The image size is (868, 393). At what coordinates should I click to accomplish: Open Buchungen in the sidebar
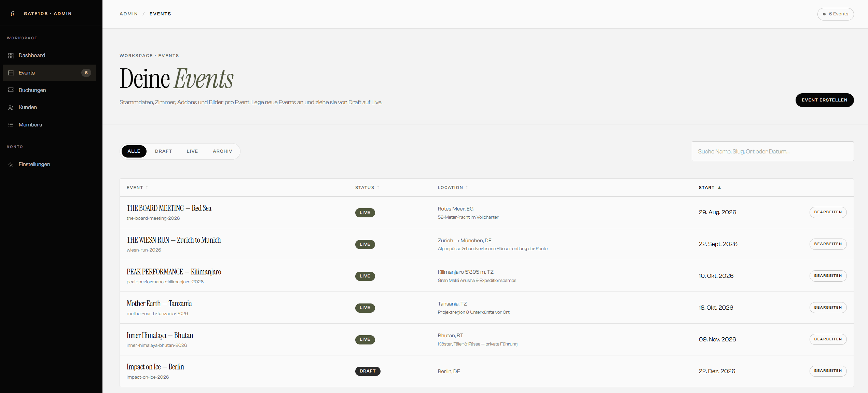[x=50, y=90]
